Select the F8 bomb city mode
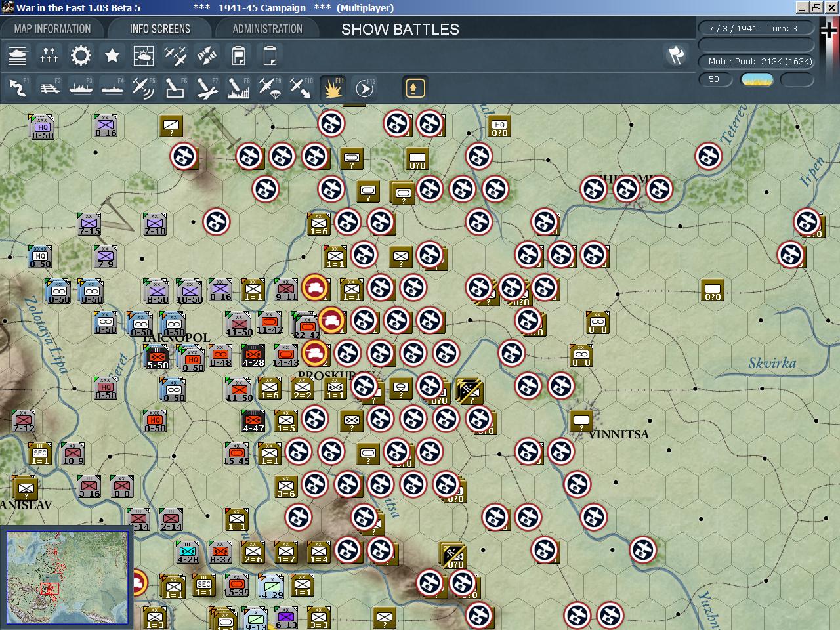Viewport: 840px width, 630px height. point(238,88)
